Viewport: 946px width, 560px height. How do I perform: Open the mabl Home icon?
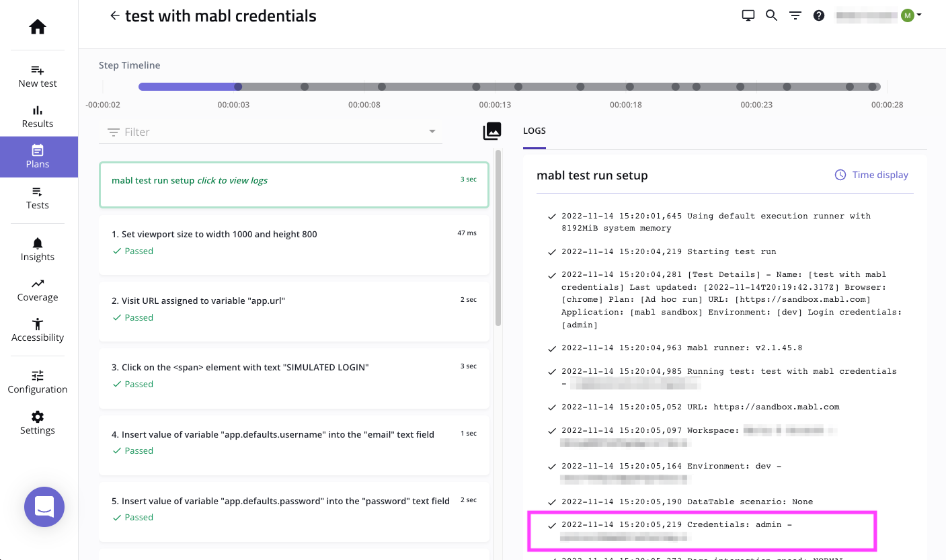click(x=37, y=26)
